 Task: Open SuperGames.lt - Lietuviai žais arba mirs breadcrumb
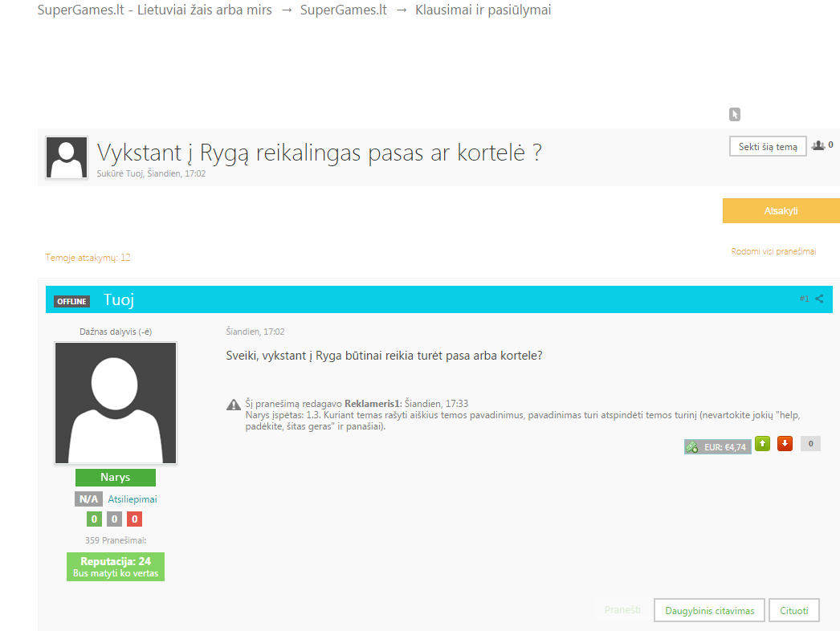pyautogui.click(x=155, y=10)
